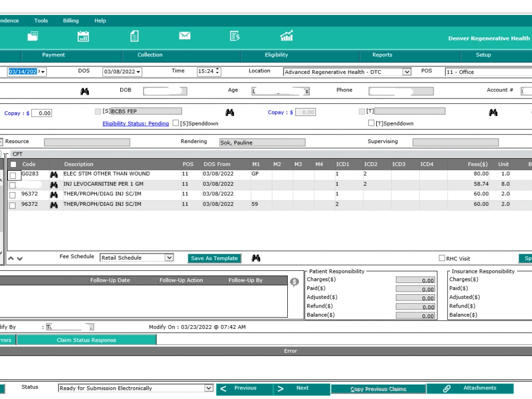Image resolution: width=532 pixels, height=399 pixels.
Task: Tick the RHC Visit checkbox
Action: click(x=442, y=258)
